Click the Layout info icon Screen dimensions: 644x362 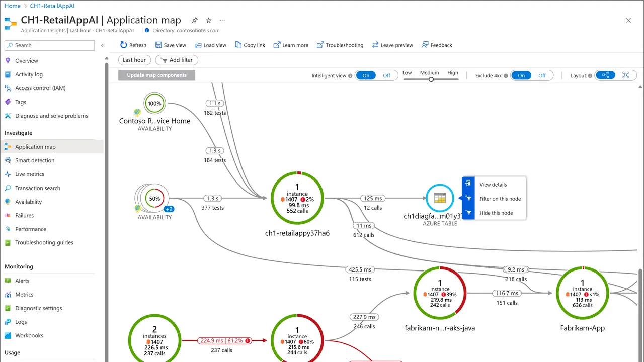[590, 76]
